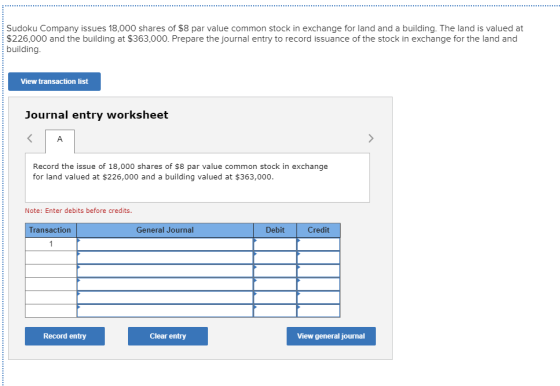Click second row Debit amount cell
Screen dimensions: 560x386
pyautogui.click(x=275, y=257)
